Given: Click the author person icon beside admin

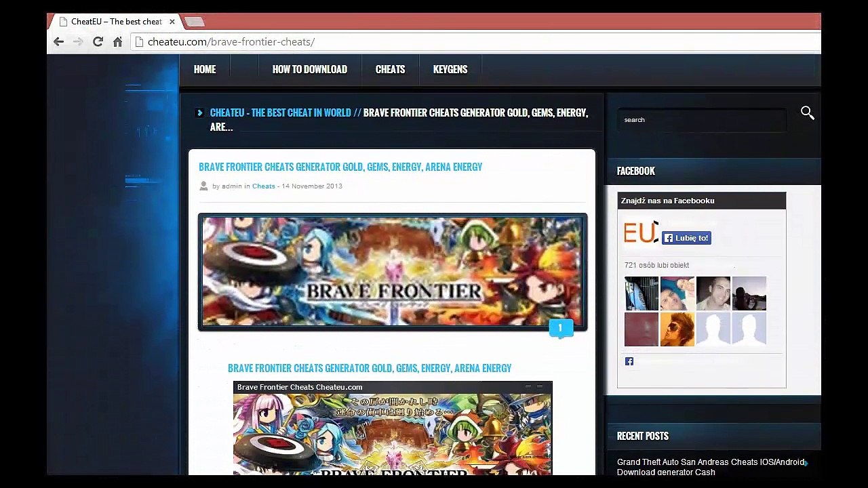Looking at the screenshot, I should point(203,186).
